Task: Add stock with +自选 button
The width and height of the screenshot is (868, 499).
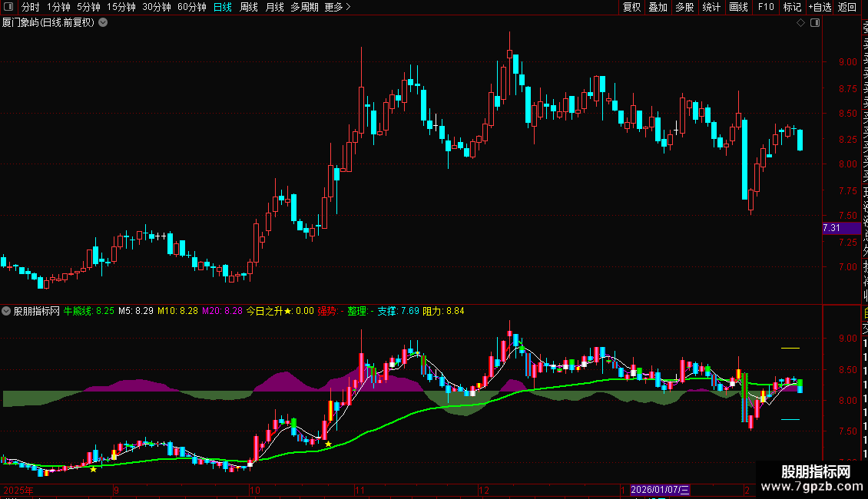Action: coord(820,7)
